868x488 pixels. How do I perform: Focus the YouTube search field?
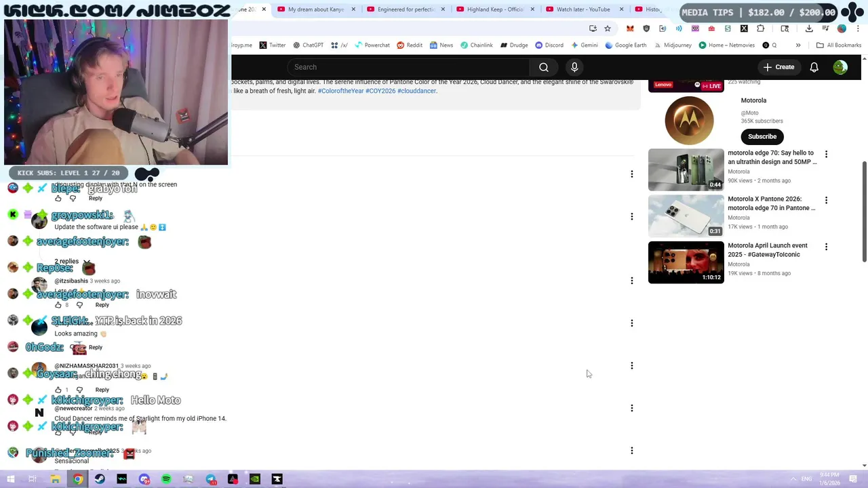(408, 67)
